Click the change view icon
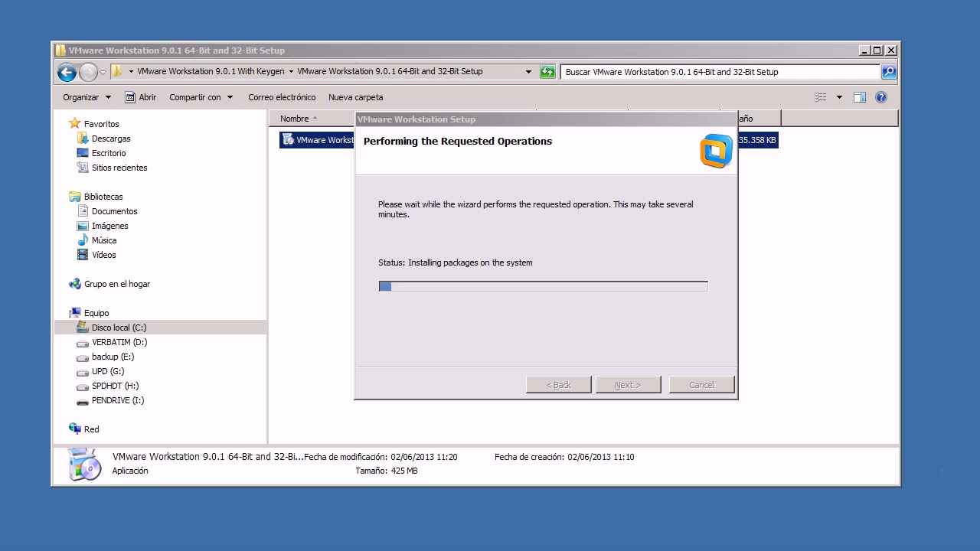The image size is (980, 551). click(821, 97)
